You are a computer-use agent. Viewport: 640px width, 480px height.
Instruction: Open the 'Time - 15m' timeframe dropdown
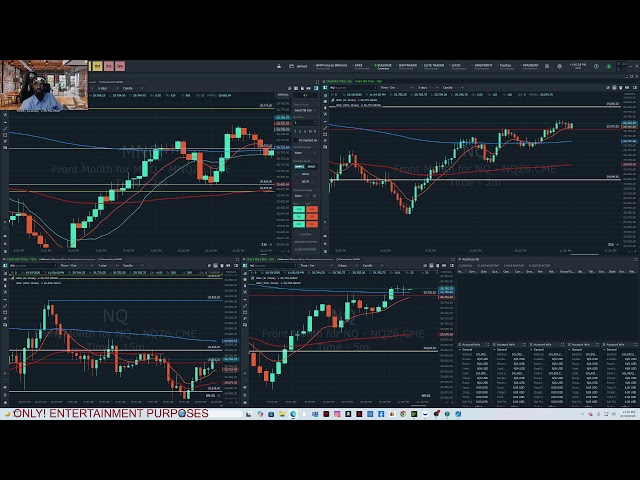click(79, 266)
